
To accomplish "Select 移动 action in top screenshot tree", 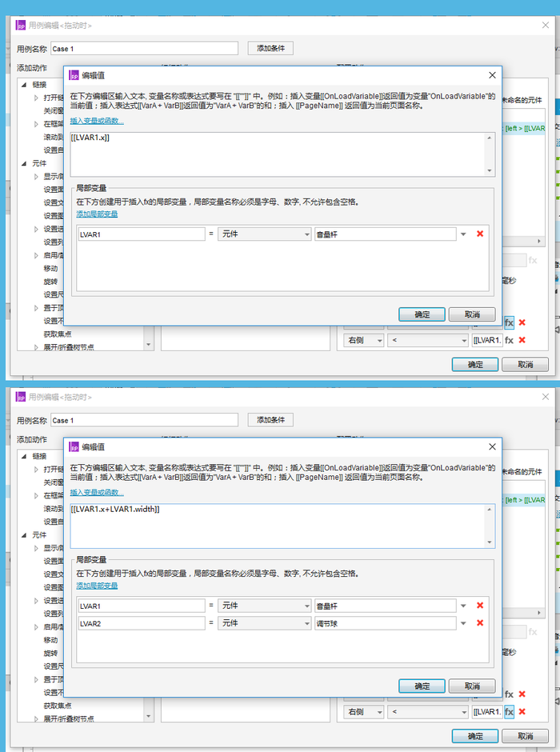I will (x=51, y=269).
